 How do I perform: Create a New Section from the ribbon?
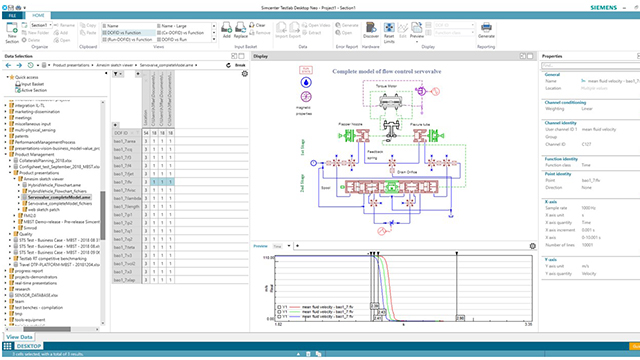pyautogui.click(x=12, y=32)
